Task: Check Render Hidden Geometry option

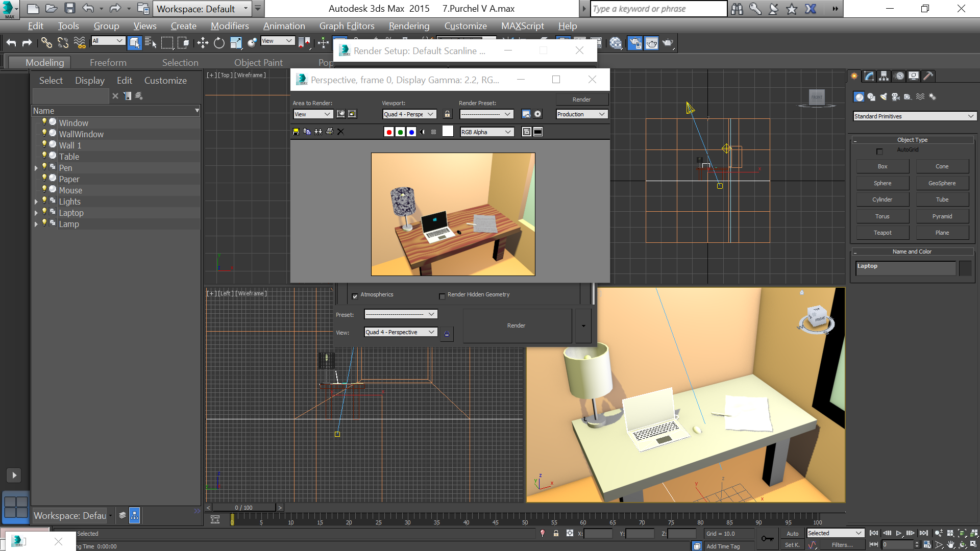Action: tap(442, 296)
